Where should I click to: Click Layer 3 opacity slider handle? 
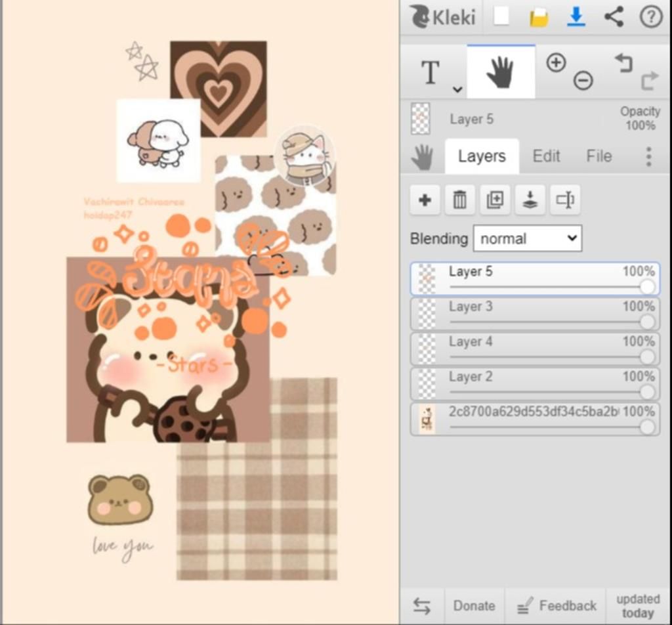point(647,322)
